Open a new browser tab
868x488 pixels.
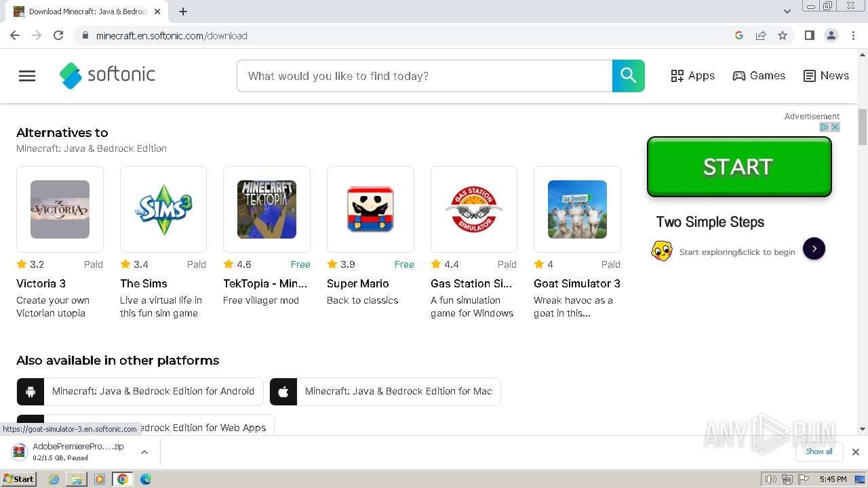[x=183, y=12]
